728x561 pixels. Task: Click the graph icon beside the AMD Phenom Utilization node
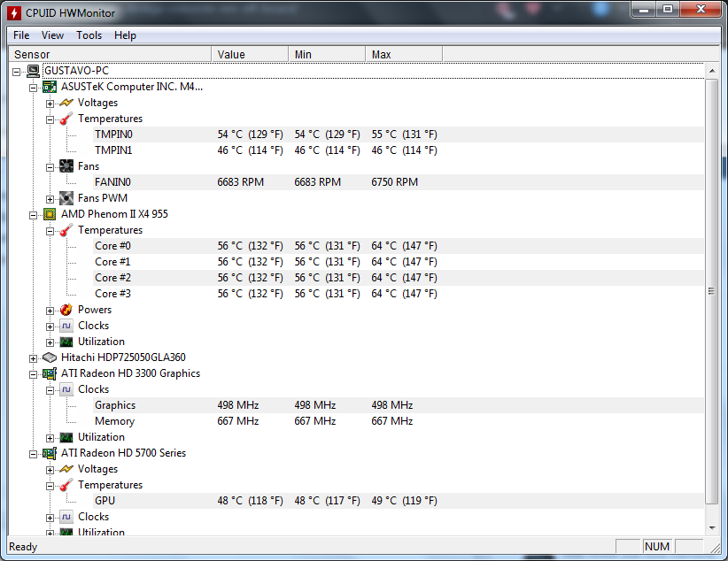click(66, 342)
